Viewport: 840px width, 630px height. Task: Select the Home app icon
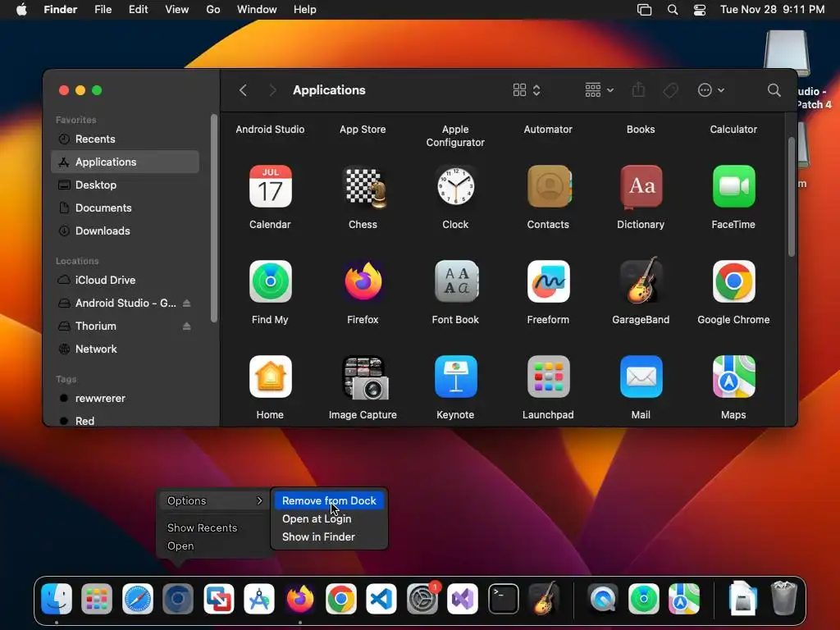pos(270,377)
